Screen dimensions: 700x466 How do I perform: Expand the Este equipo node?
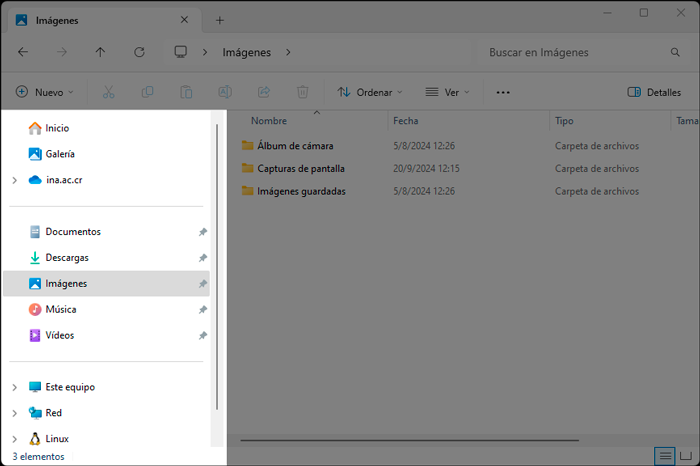[x=15, y=387]
